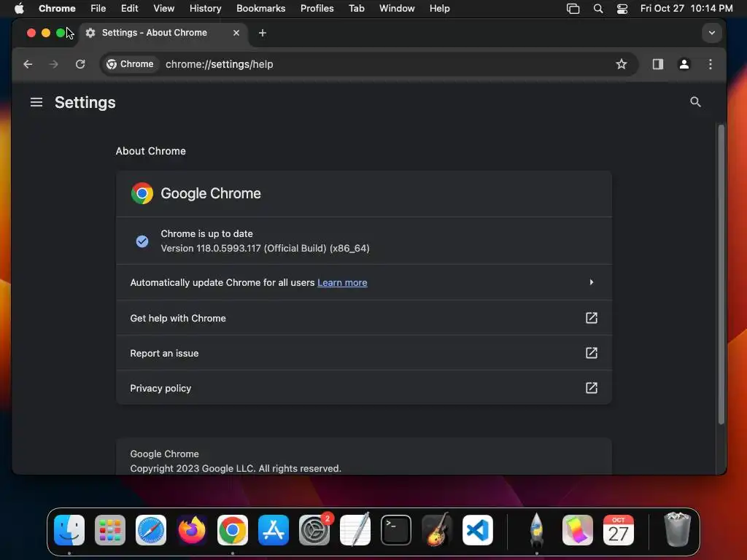Image resolution: width=747 pixels, height=560 pixels.
Task: Select the Settings - About Chrome tab
Action: (x=163, y=33)
